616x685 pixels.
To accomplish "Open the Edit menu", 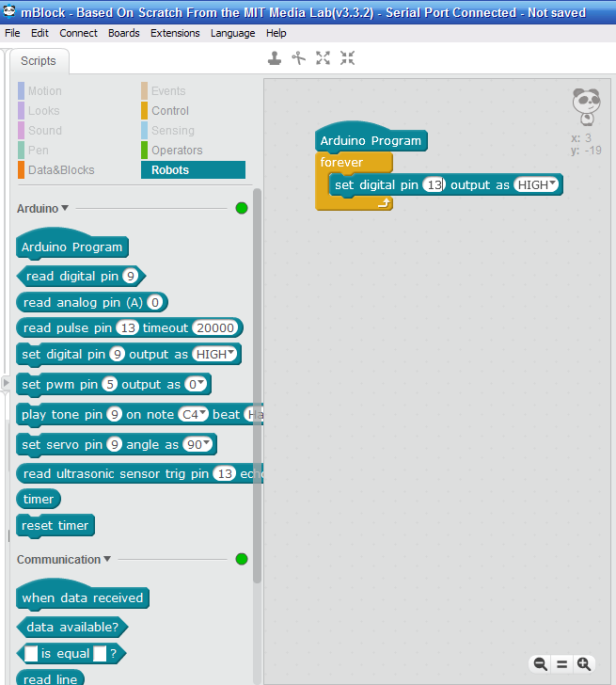I will click(39, 33).
